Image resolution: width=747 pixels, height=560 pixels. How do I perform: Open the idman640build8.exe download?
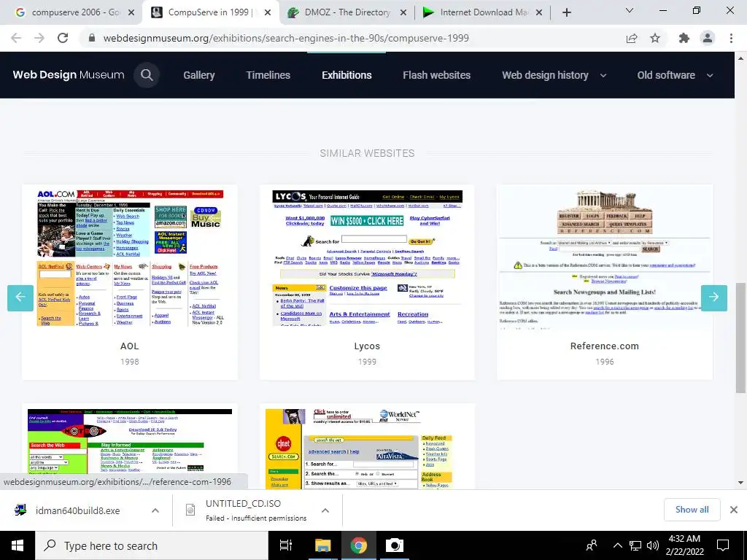point(77,510)
